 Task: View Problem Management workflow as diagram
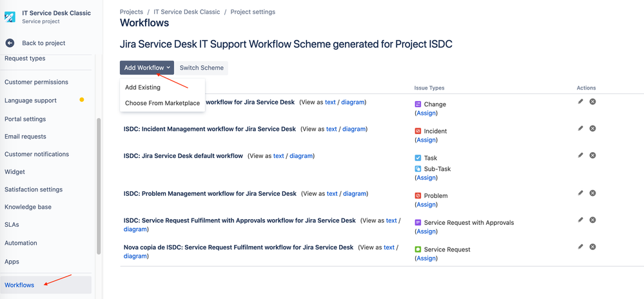355,193
